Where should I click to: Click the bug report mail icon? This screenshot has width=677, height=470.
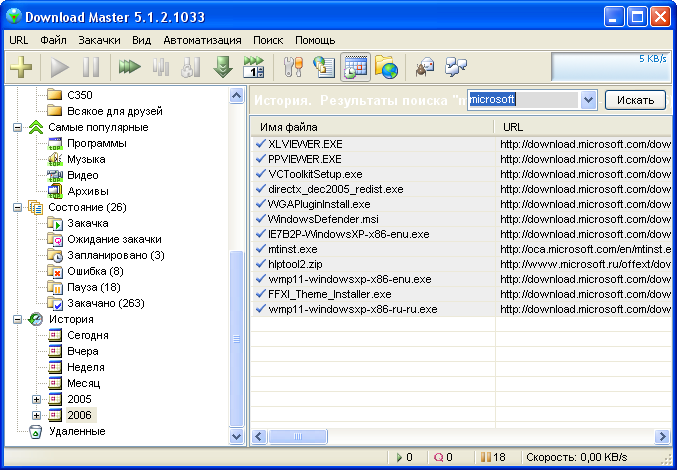coord(425,67)
